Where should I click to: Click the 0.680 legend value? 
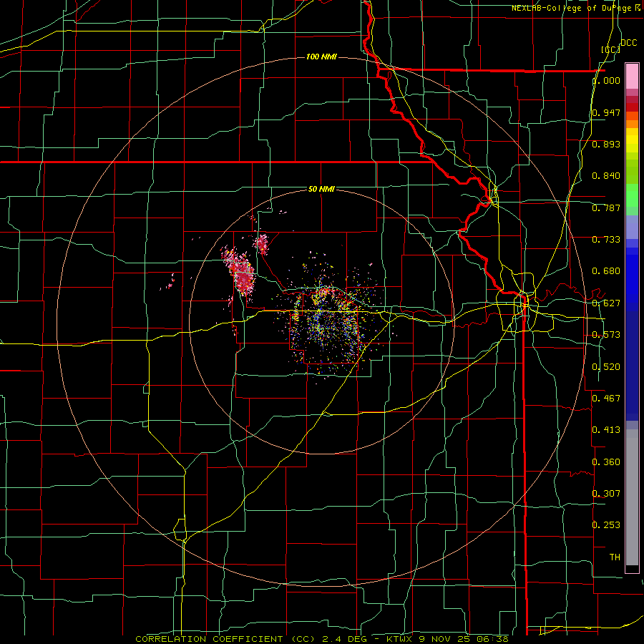606,271
